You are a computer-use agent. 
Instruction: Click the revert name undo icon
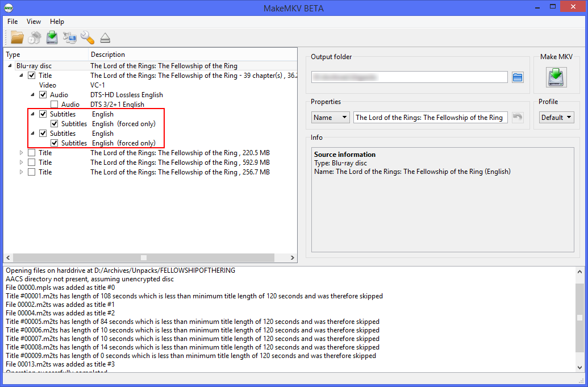pos(518,118)
